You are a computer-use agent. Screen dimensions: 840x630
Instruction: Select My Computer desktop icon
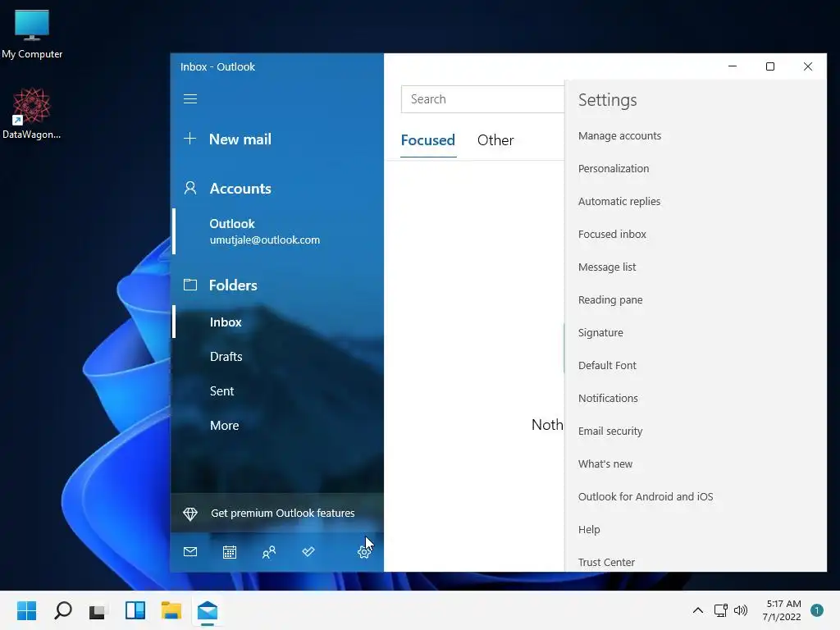pos(32,34)
